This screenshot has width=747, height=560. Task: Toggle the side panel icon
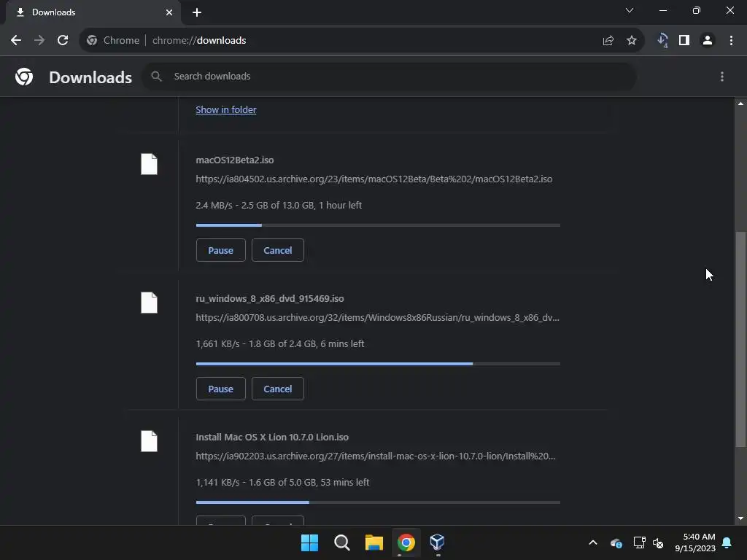684,41
